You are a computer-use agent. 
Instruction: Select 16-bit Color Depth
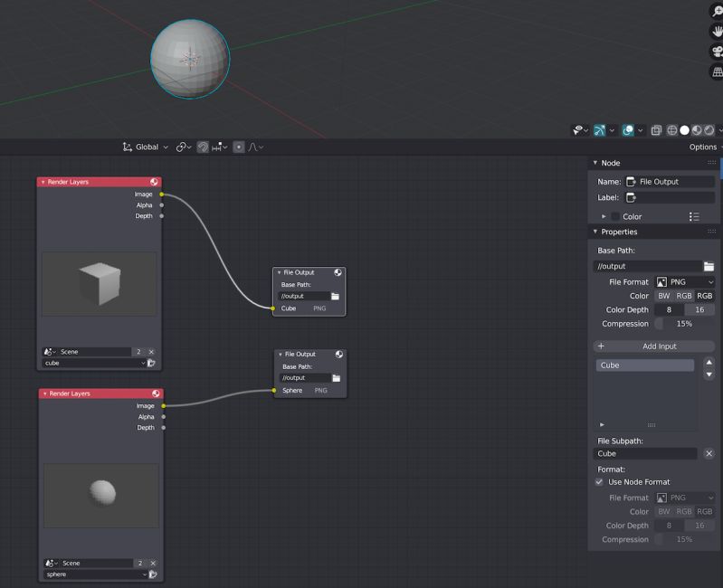700,309
